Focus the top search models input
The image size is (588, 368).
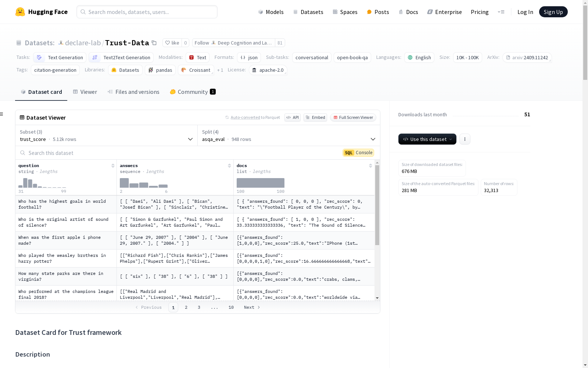[x=147, y=12]
